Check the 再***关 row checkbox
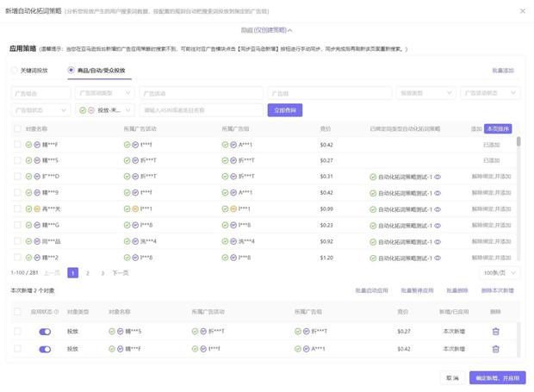534x392 pixels. (x=17, y=208)
